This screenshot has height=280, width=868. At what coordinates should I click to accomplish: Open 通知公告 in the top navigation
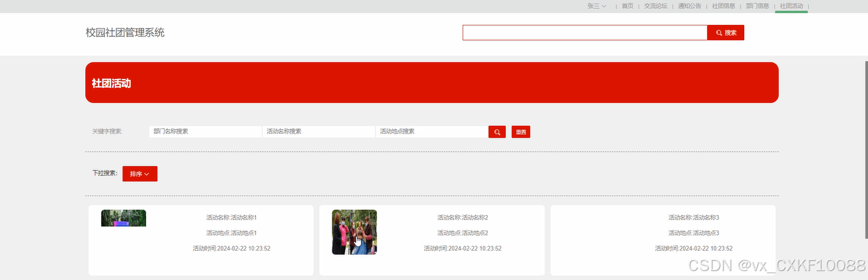click(689, 6)
